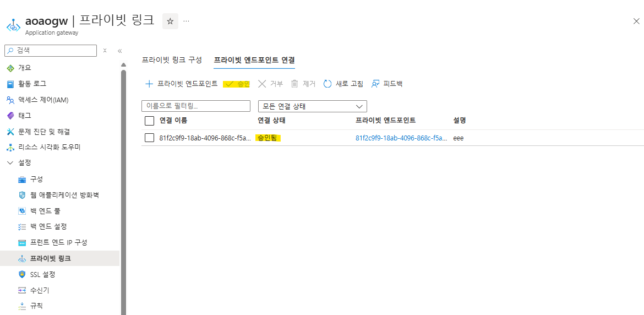Collapse the 설정 section chevron

click(10, 162)
